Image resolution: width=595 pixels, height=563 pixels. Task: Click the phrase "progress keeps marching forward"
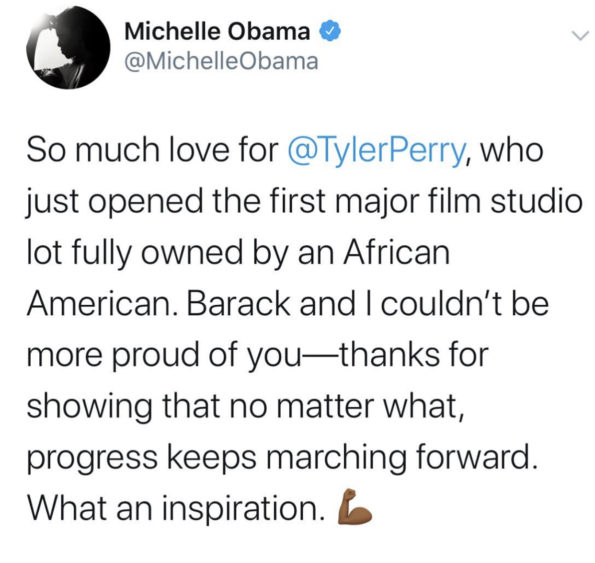pyautogui.click(x=280, y=458)
